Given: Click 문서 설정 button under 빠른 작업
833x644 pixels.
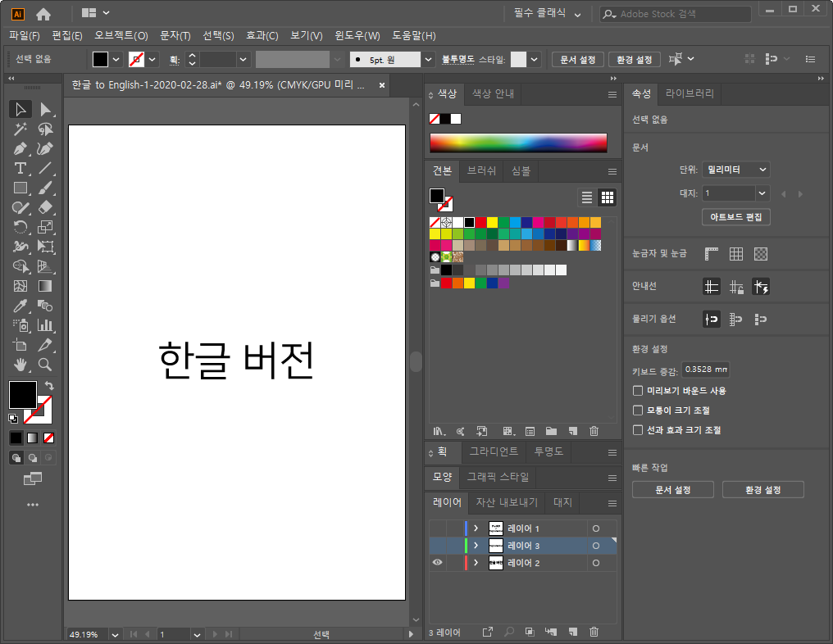Looking at the screenshot, I should 672,490.
